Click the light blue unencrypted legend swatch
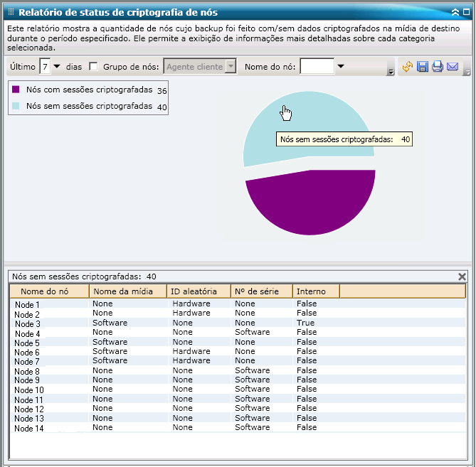The width and height of the screenshot is (476, 467). point(16,106)
